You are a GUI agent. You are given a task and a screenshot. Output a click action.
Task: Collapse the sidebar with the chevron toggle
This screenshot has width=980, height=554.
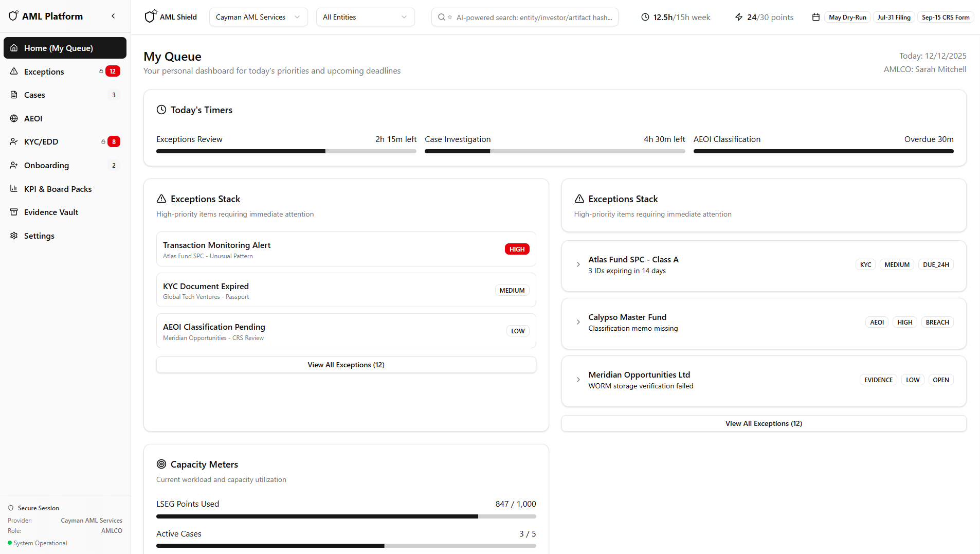113,16
